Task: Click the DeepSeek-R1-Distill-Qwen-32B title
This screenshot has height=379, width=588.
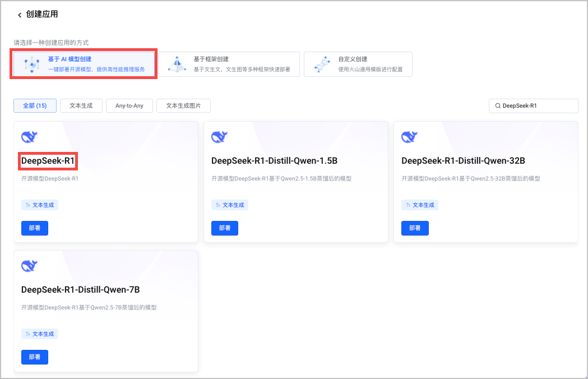Action: tap(463, 161)
